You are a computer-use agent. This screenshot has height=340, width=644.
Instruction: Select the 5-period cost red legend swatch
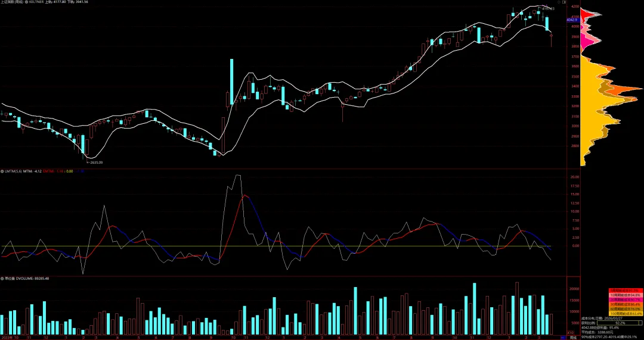[x=626, y=291]
